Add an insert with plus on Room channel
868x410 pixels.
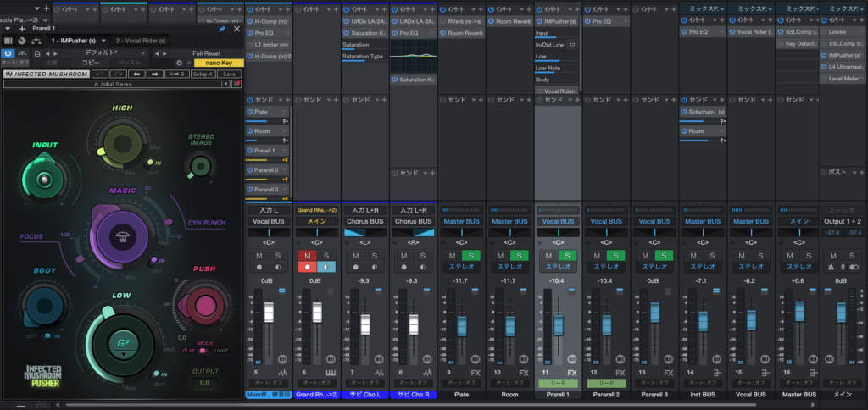click(x=529, y=9)
